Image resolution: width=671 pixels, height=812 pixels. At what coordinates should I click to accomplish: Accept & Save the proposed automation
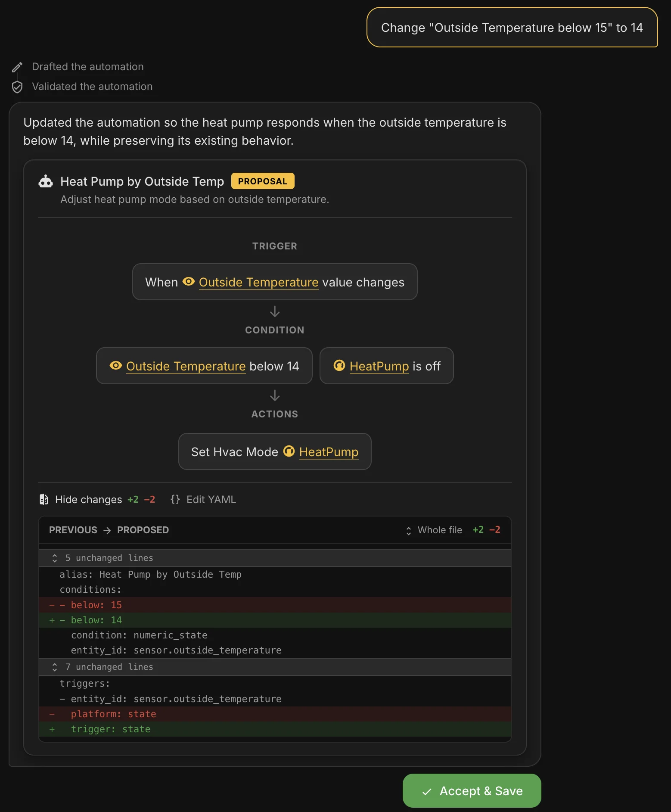pyautogui.click(x=472, y=791)
